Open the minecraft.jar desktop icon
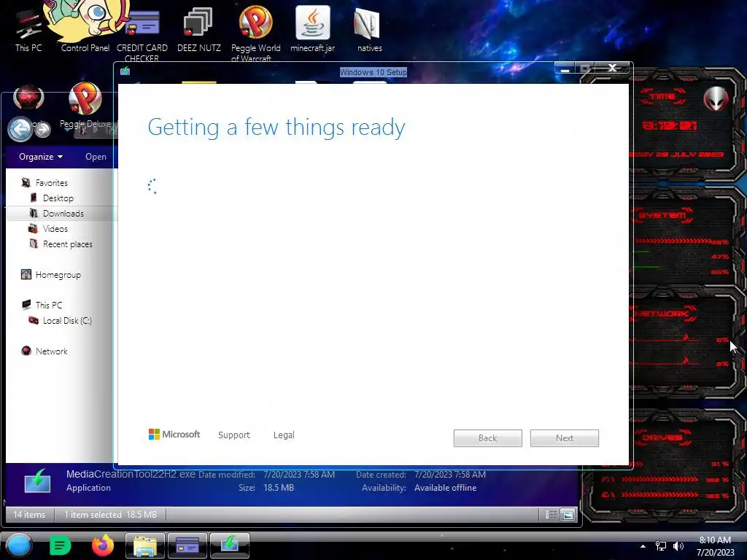The width and height of the screenshot is (747, 560). [x=312, y=28]
